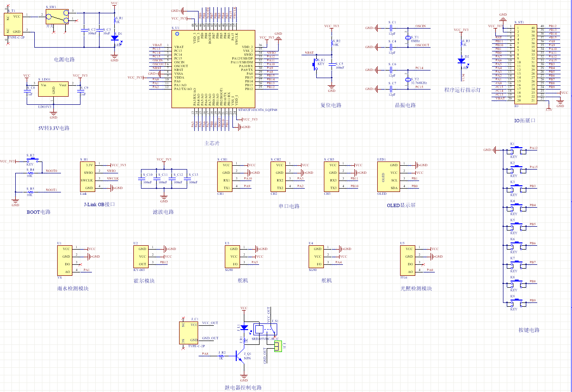Screen dimensions: 572x392
Task: Select the S_CH2 serial connector block
Action: pyautogui.click(x=279, y=177)
